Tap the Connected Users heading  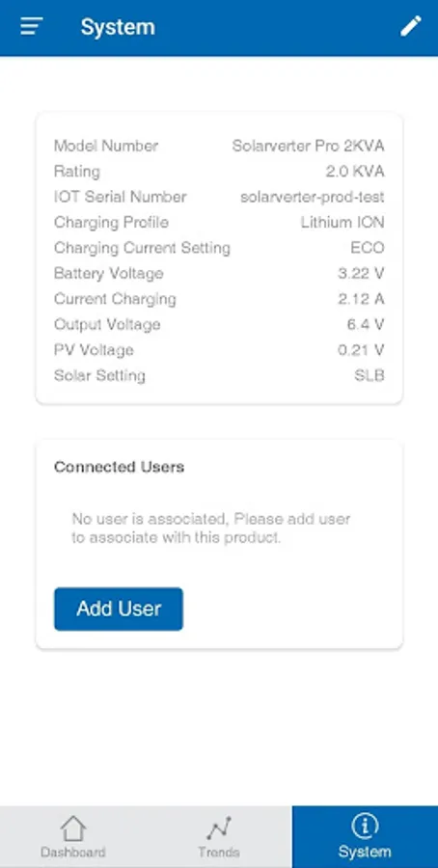point(119,467)
